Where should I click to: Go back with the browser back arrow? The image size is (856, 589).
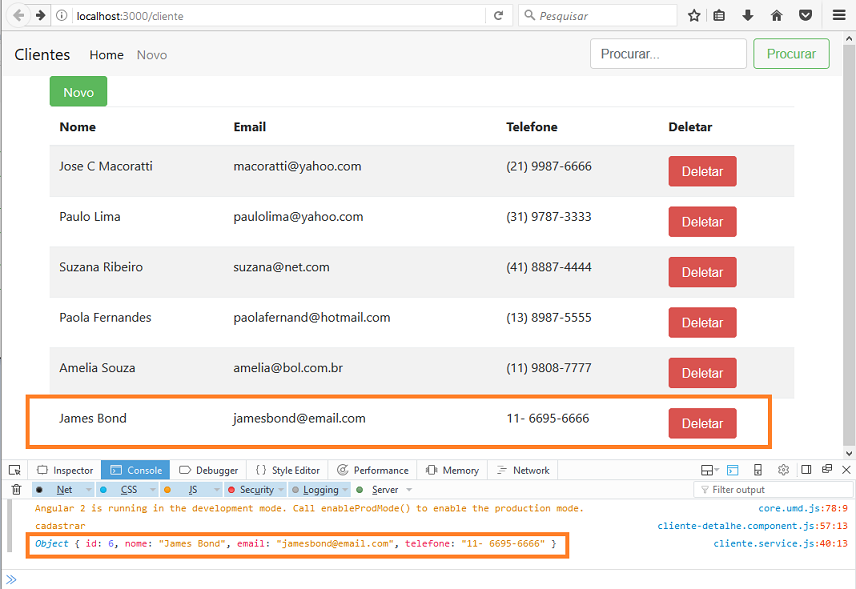(18, 15)
